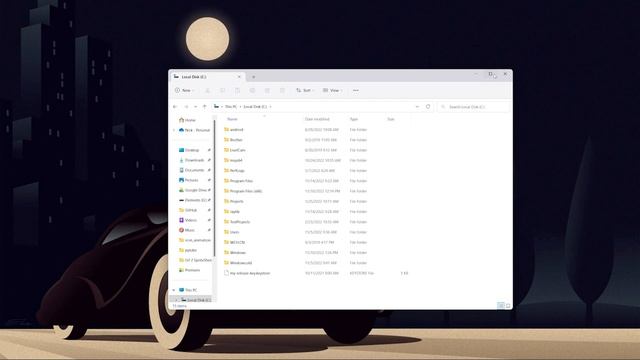
Task: Select the PerfLogs folder
Action: tap(234, 171)
